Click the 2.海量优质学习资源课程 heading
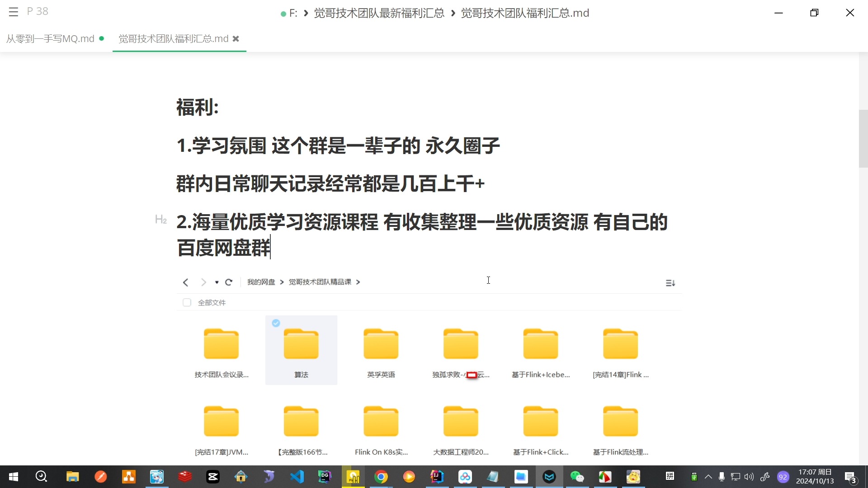 point(422,235)
